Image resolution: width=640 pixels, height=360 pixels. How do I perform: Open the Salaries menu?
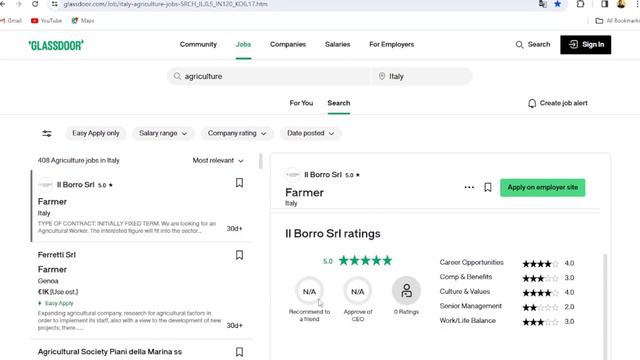[338, 44]
